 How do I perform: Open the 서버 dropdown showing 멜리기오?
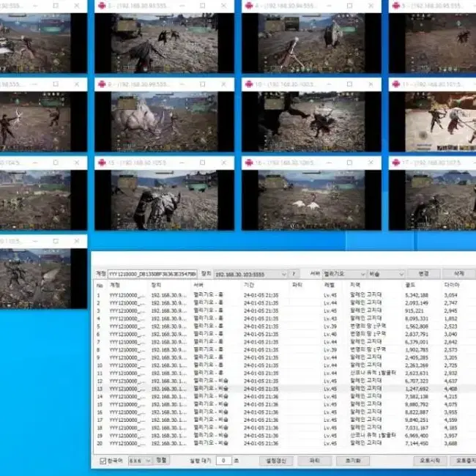[x=343, y=274]
